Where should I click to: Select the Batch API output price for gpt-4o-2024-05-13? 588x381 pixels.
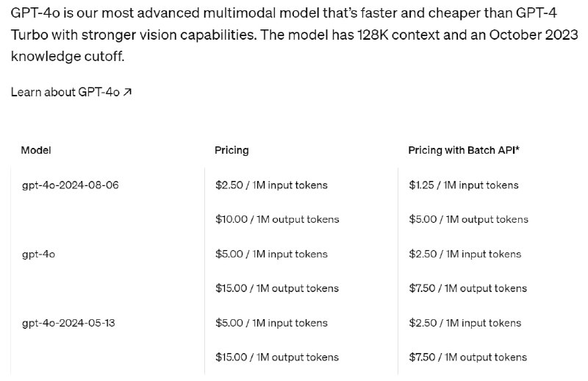(x=468, y=357)
